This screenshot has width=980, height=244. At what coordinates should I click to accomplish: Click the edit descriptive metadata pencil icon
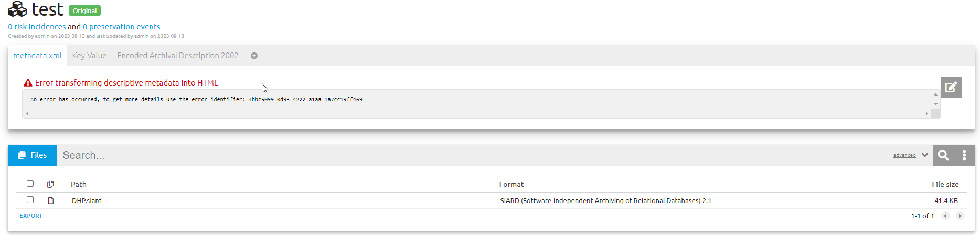click(951, 87)
